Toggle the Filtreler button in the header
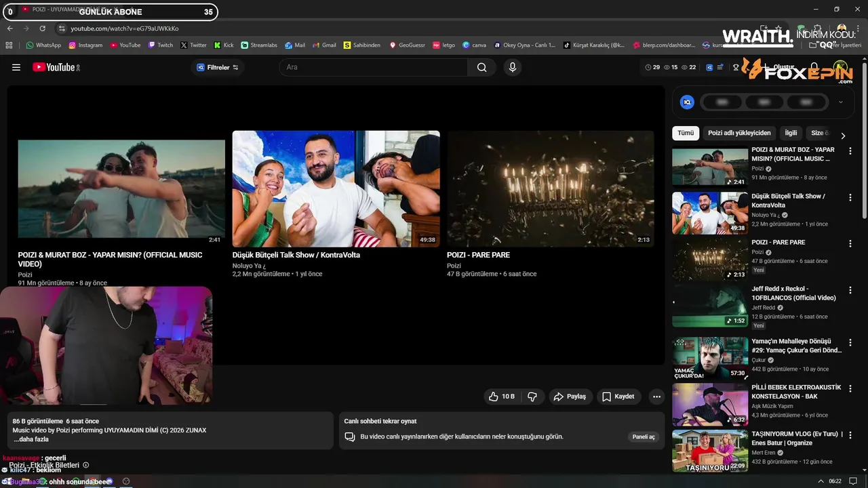868x488 pixels. coord(218,67)
